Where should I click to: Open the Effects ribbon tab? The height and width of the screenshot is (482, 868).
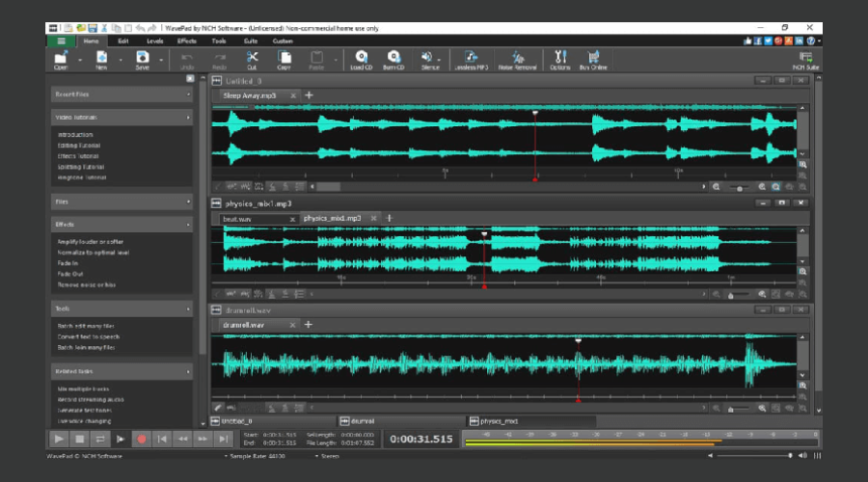[x=186, y=40]
